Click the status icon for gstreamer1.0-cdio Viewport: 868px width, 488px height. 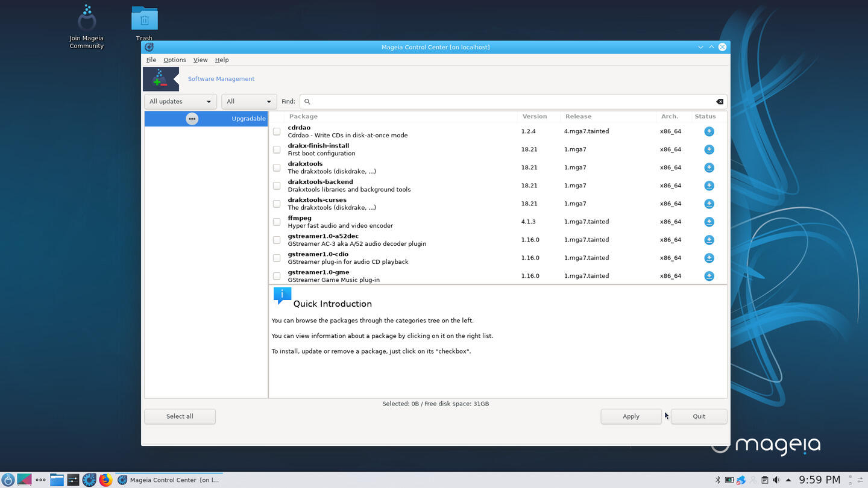coord(709,258)
